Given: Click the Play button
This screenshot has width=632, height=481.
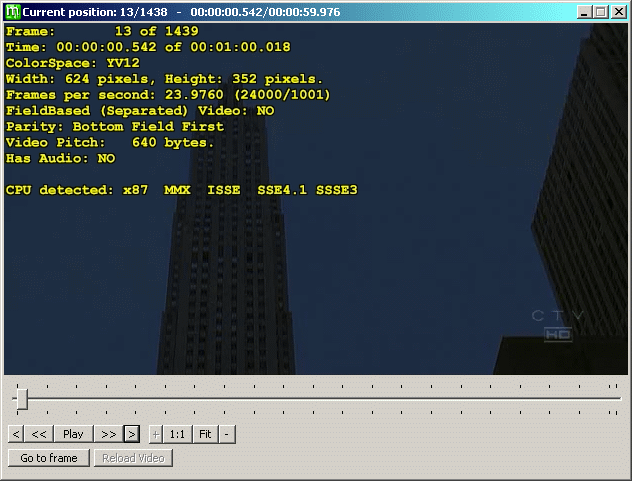Looking at the screenshot, I should coord(73,434).
